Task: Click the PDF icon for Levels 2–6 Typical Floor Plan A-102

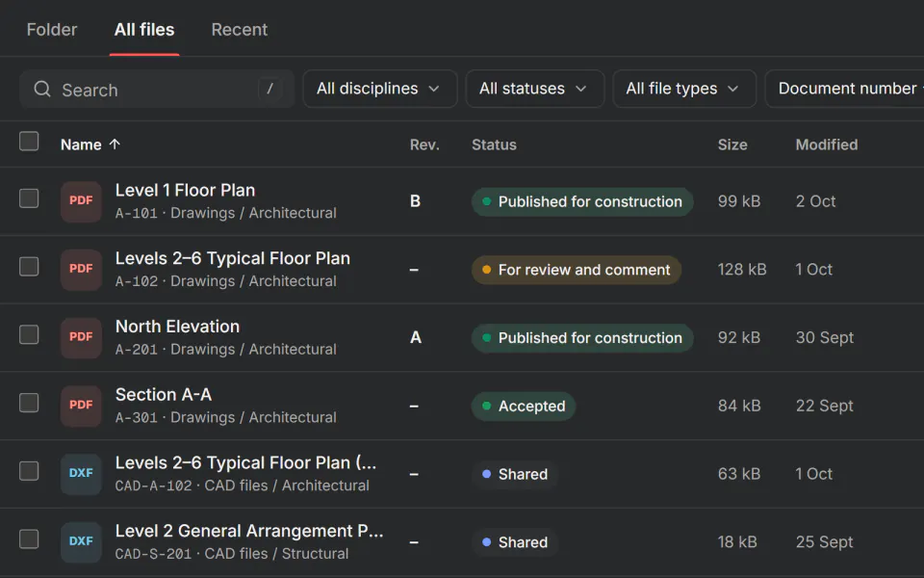Action: click(81, 270)
